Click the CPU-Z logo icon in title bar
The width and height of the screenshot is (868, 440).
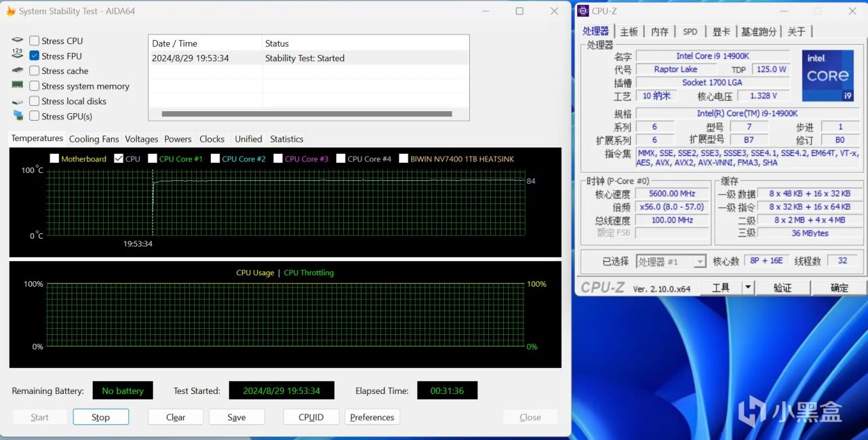point(583,11)
